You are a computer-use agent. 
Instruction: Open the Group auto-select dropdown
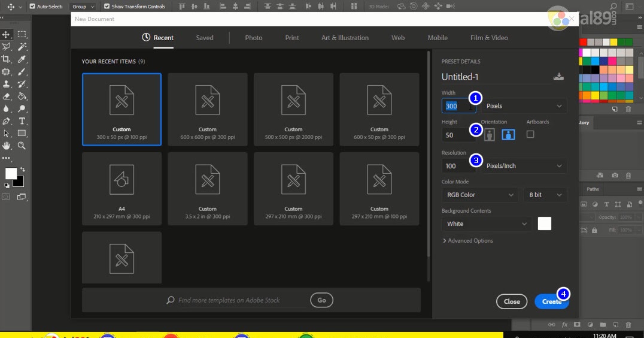coord(83,6)
